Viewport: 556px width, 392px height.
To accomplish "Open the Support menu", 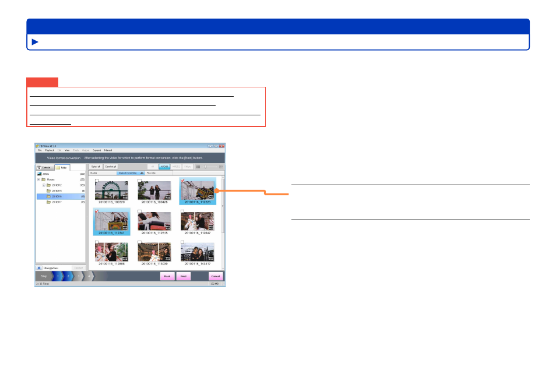I will 97,150.
